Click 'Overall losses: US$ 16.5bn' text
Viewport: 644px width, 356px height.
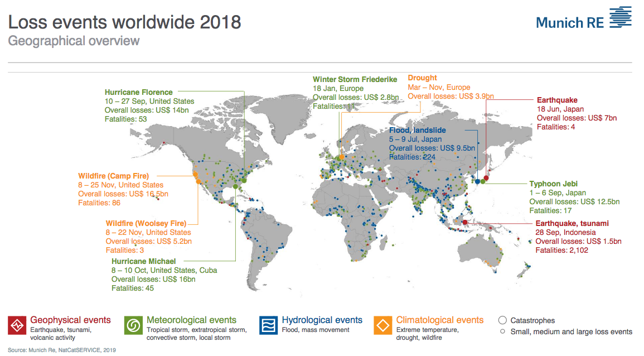tap(123, 194)
